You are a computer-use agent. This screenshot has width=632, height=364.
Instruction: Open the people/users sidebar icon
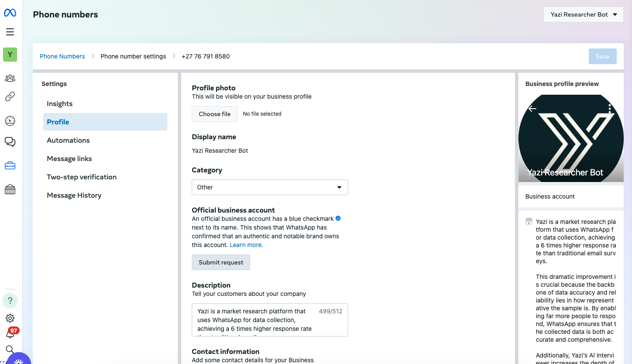(x=10, y=78)
